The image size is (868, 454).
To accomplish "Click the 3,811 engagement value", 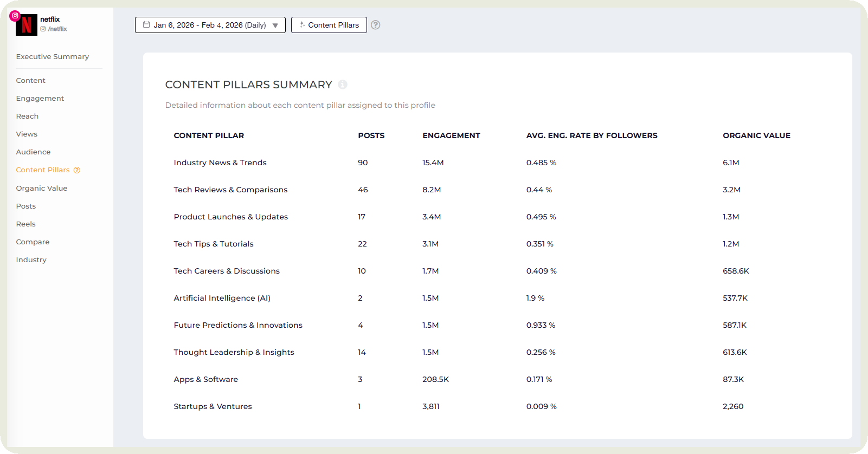I will [x=431, y=406].
